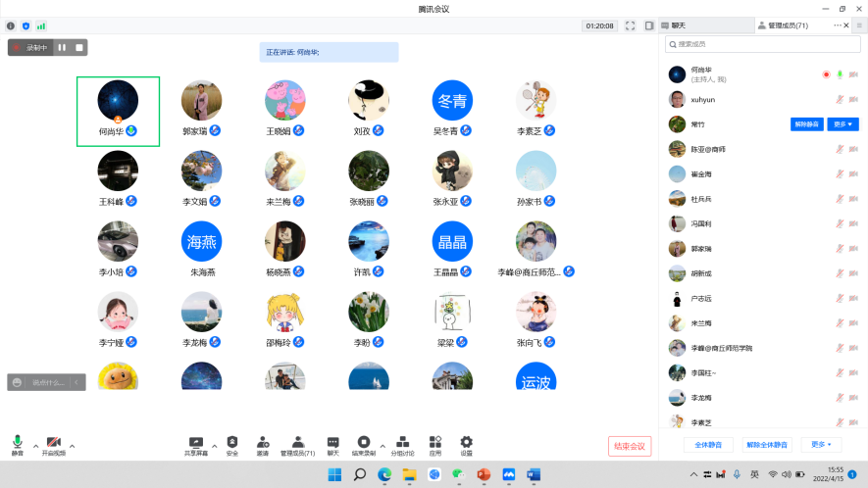Click the network signal strength icon
Screen dimensions: 868x488
point(41,25)
